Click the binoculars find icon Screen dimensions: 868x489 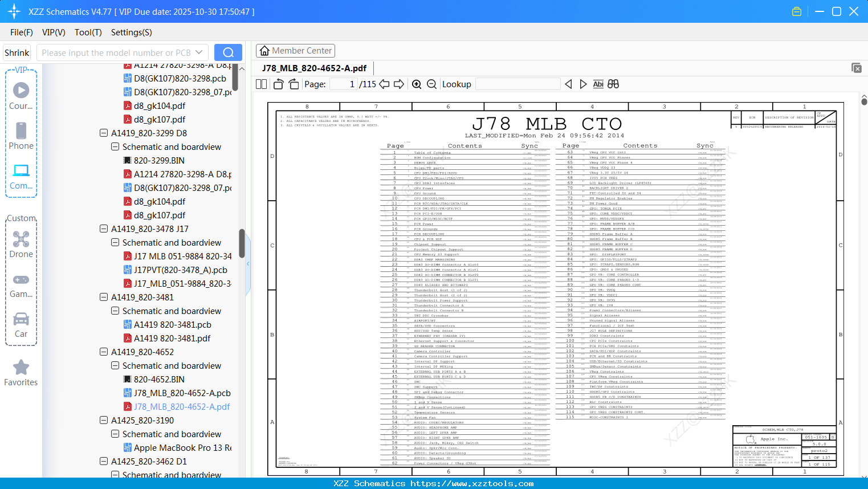(613, 84)
